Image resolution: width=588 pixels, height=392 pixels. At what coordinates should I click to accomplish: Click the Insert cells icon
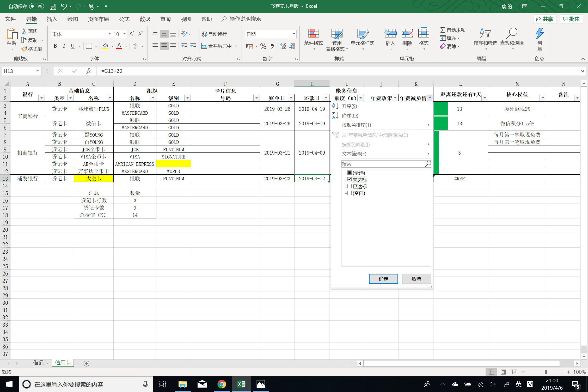tap(390, 33)
